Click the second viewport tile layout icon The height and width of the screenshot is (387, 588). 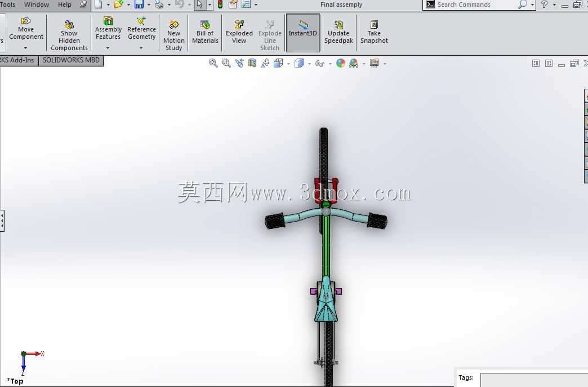point(549,64)
